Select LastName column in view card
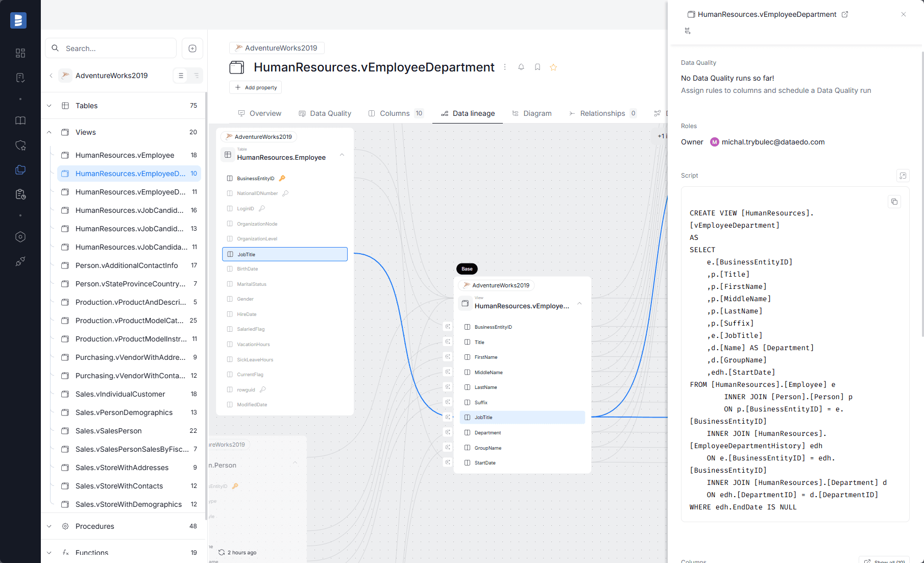 [522, 387]
